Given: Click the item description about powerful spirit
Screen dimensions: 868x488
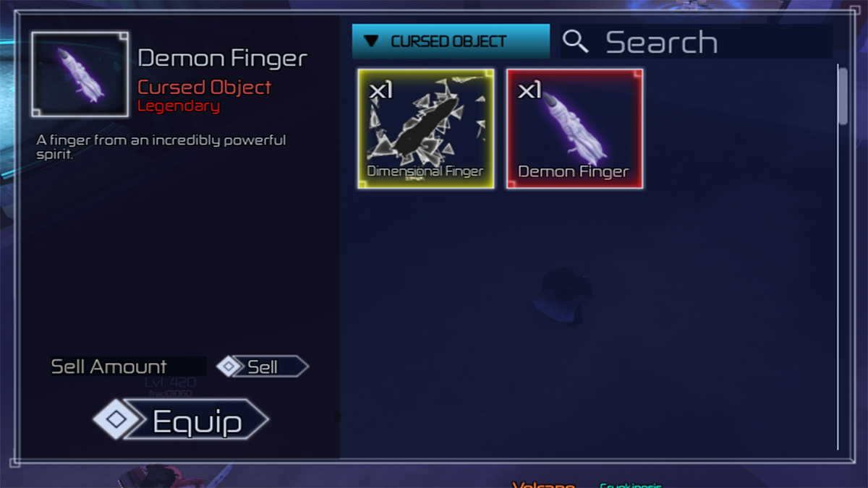Looking at the screenshot, I should (161, 147).
